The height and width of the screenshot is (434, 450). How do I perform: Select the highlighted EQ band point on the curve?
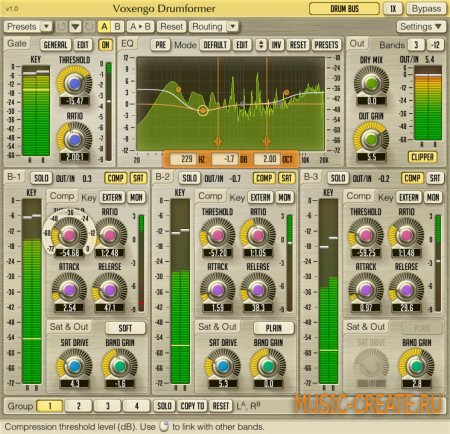[203, 110]
